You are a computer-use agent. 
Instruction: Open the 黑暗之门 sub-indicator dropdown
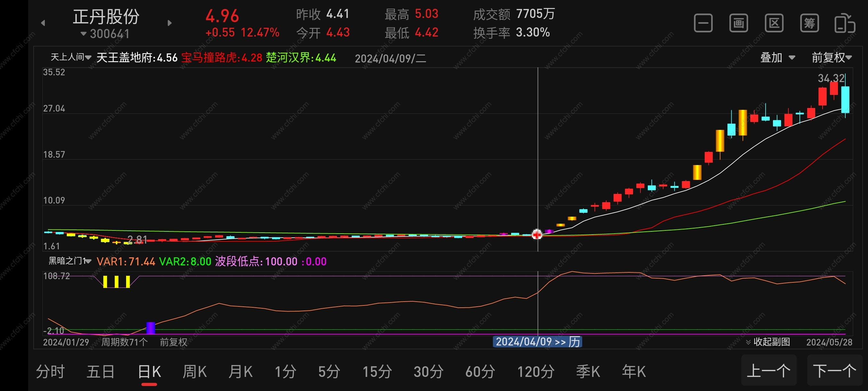pos(70,261)
